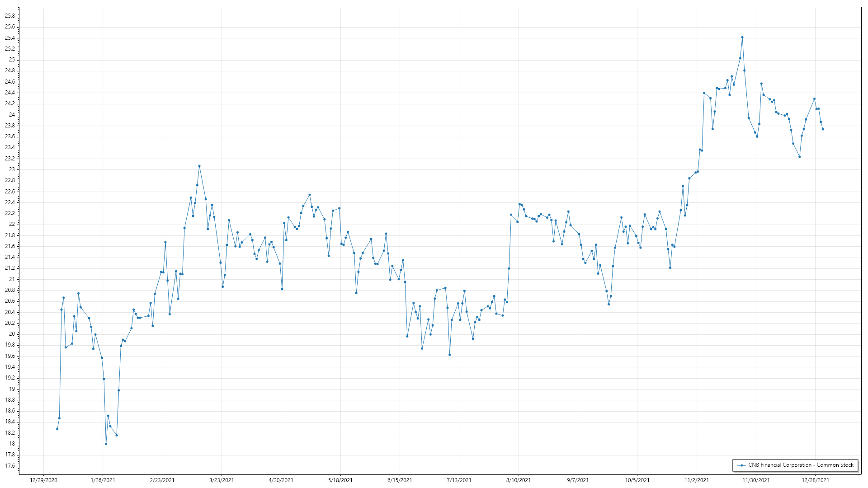Click the 8/10/2021 x-axis date label
The width and height of the screenshot is (868, 488).
(519, 480)
